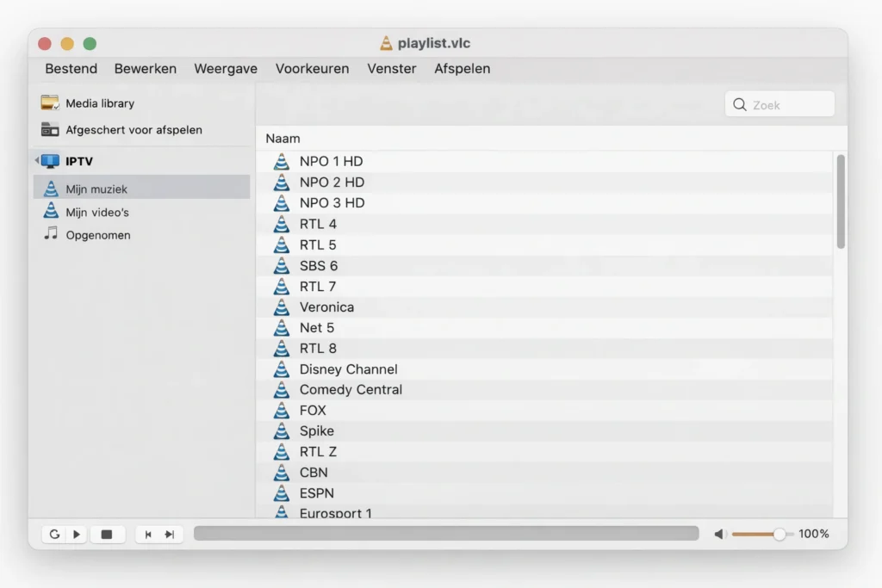Select the RTL Z channel
The width and height of the screenshot is (882, 588).
544,452
